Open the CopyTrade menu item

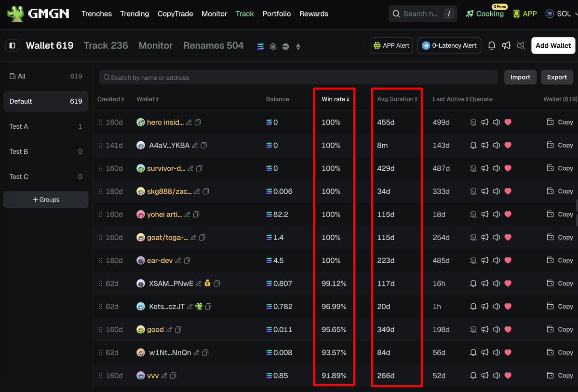click(x=175, y=14)
